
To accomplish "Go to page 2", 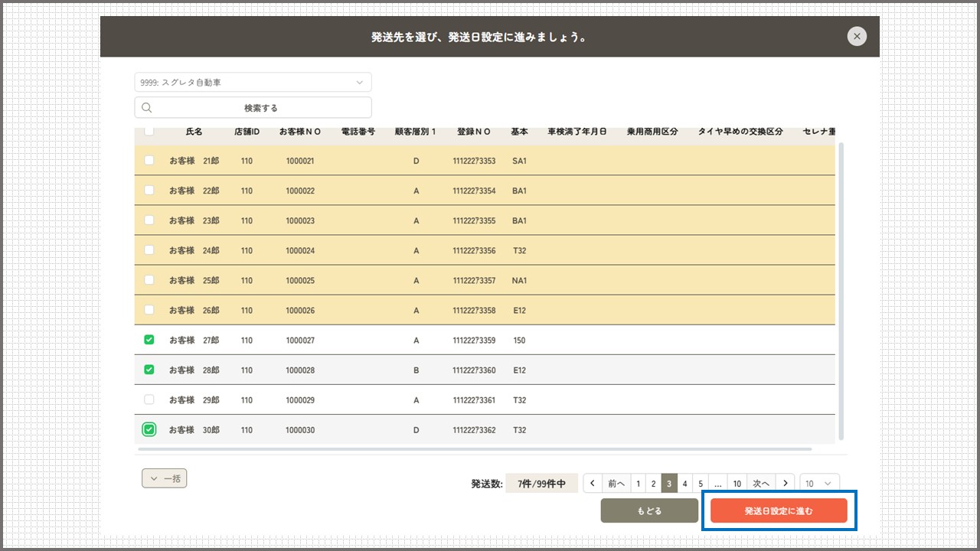I will tap(653, 484).
